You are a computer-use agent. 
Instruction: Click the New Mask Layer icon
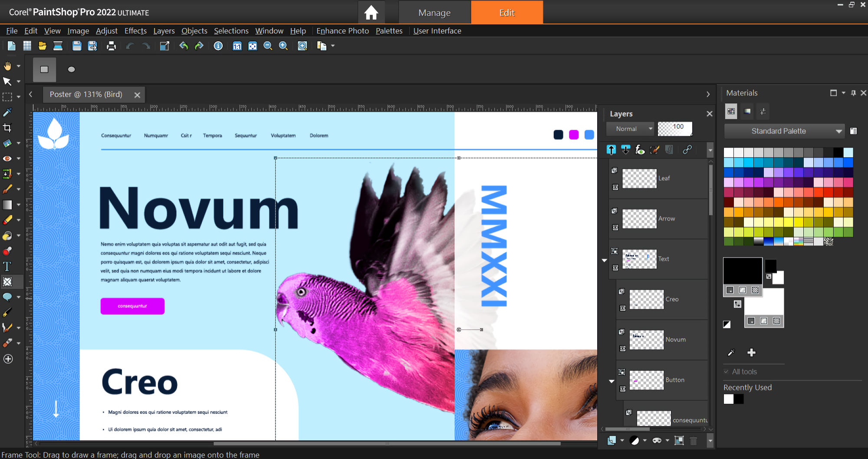click(657, 440)
